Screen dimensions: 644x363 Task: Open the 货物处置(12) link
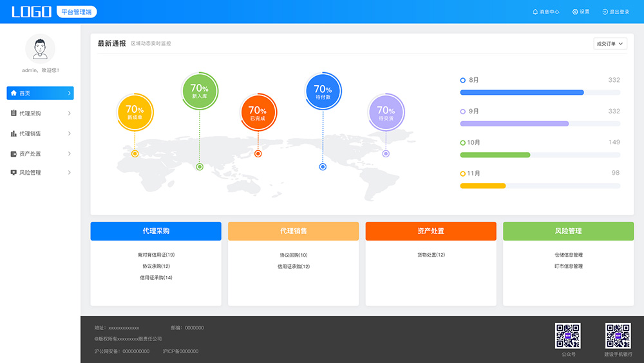[x=431, y=255]
